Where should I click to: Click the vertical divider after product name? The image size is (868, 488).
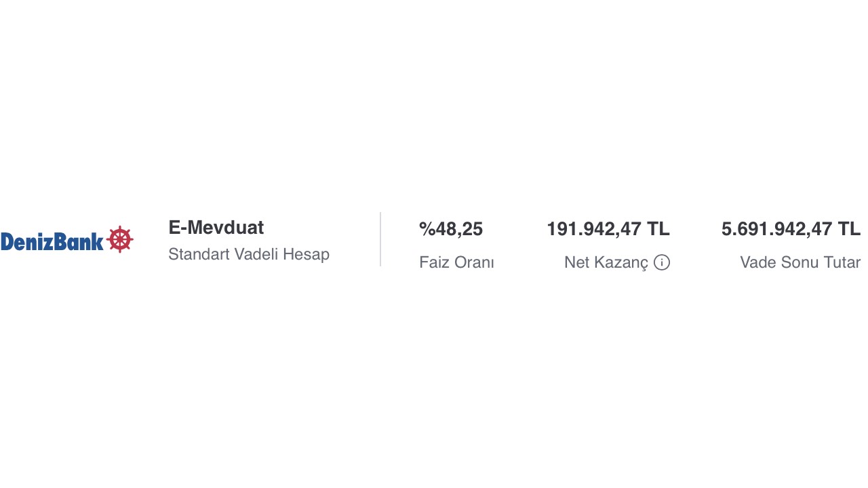click(380, 239)
